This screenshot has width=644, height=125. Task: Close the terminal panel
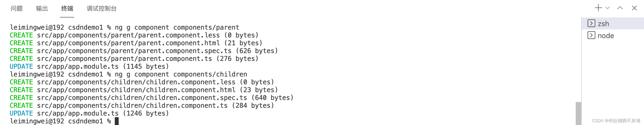pos(634,8)
